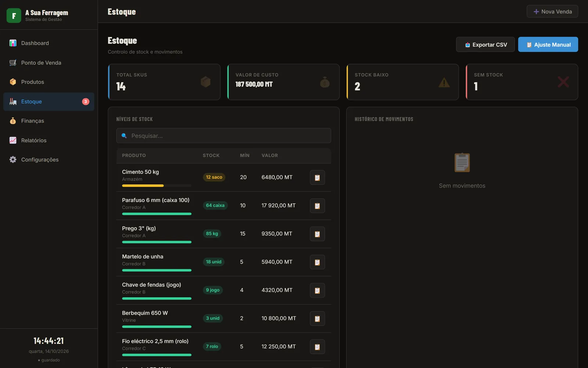Image resolution: width=588 pixels, height=368 pixels.
Task: Open Ponto de Venda menu item
Action: (49, 63)
